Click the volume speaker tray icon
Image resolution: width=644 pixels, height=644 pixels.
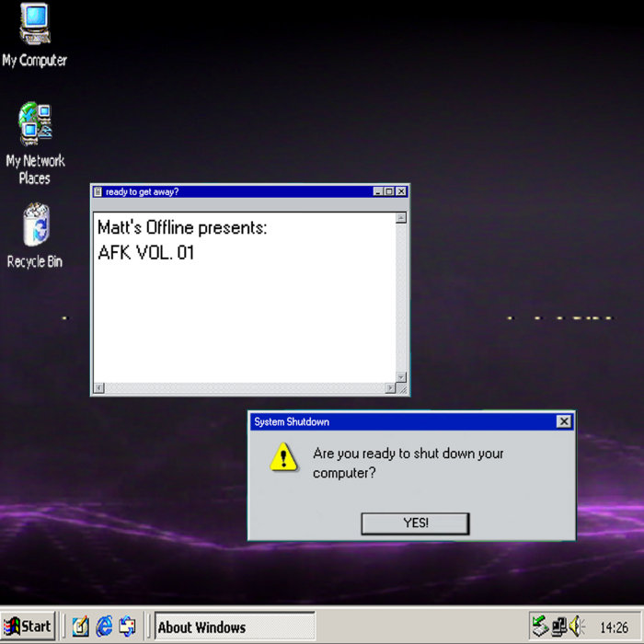point(577,627)
